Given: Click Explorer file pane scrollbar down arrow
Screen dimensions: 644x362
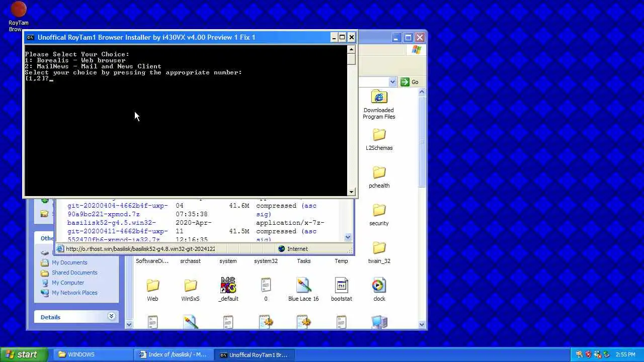Looking at the screenshot, I should tap(422, 324).
